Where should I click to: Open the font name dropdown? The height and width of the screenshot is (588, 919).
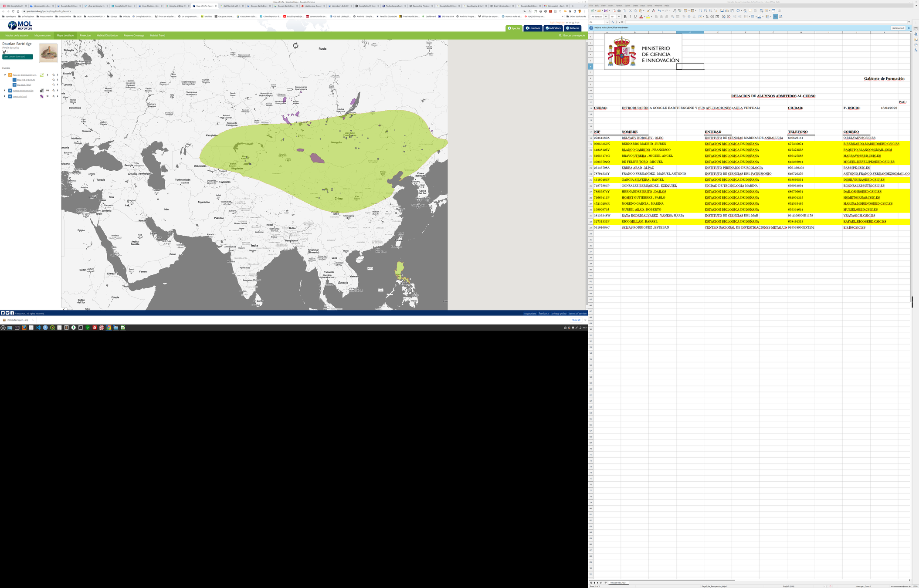(x=606, y=17)
